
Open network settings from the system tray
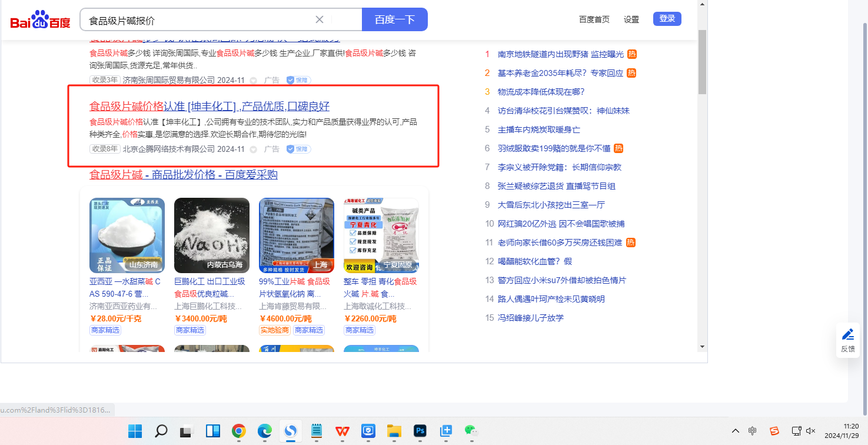pyautogui.click(x=796, y=431)
